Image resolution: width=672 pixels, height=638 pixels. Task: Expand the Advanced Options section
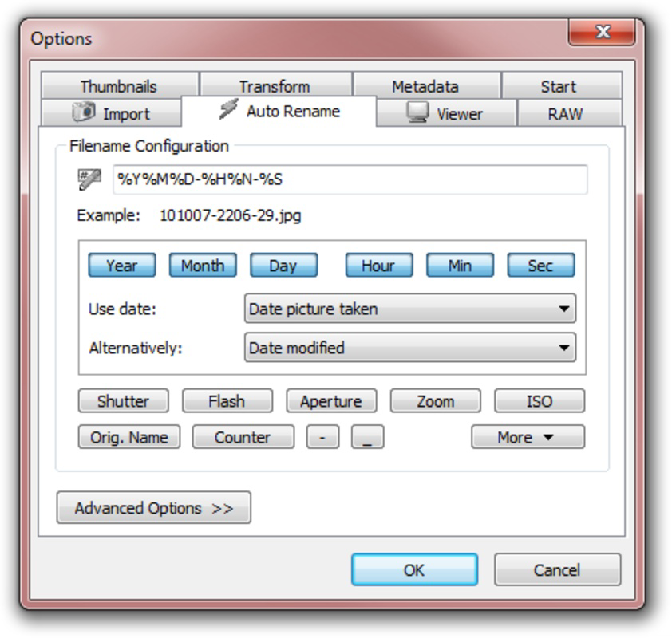tap(155, 507)
